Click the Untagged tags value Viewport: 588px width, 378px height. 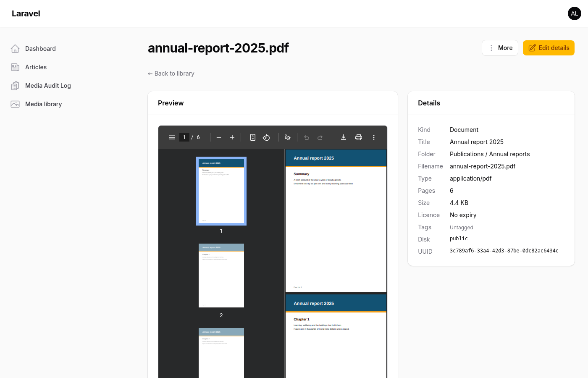(x=462, y=228)
